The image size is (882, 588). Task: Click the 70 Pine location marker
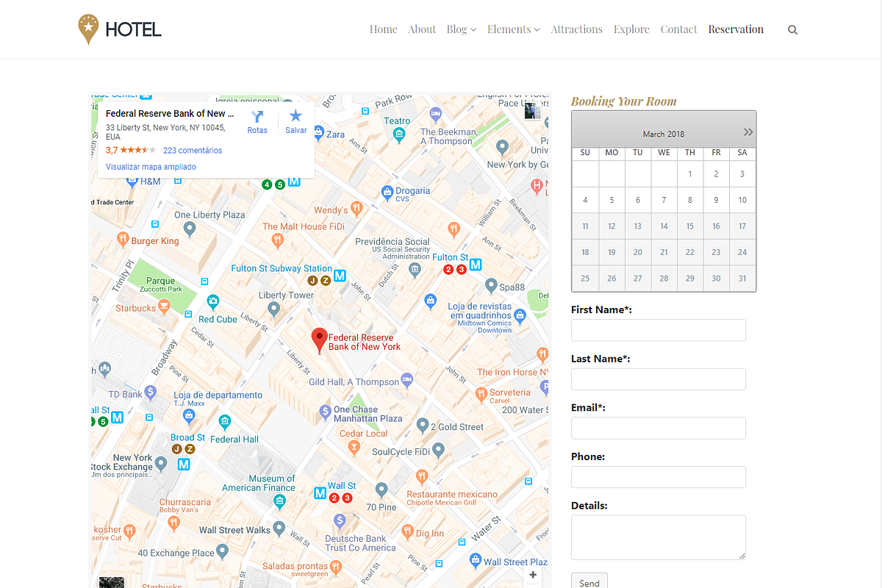pos(381,490)
